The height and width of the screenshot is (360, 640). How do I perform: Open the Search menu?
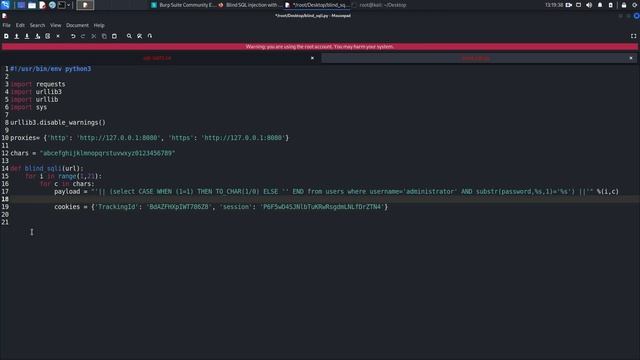pos(37,25)
